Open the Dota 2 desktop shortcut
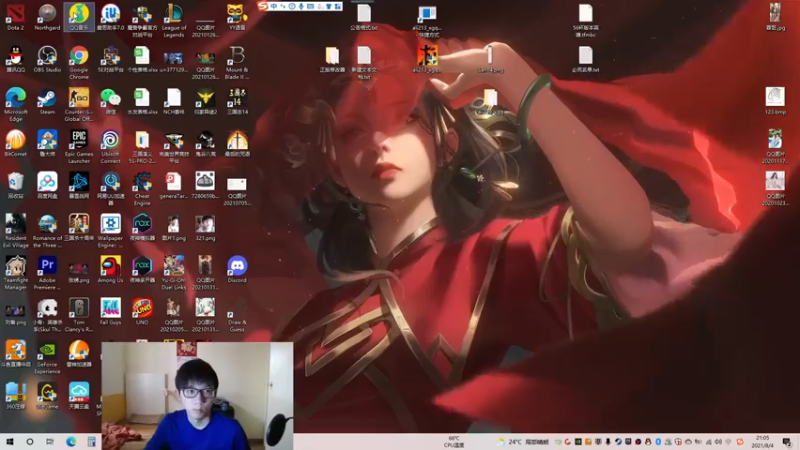 point(15,17)
